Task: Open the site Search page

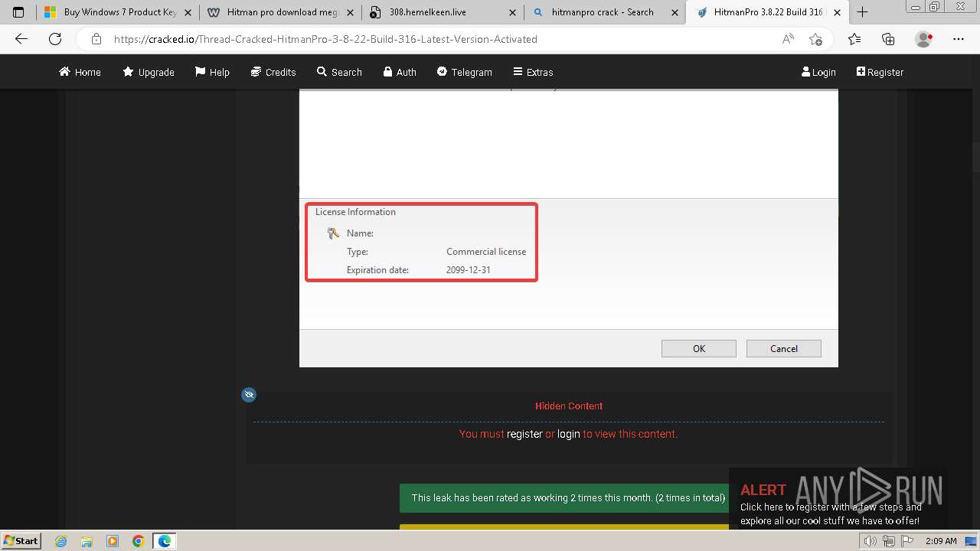Action: click(339, 72)
